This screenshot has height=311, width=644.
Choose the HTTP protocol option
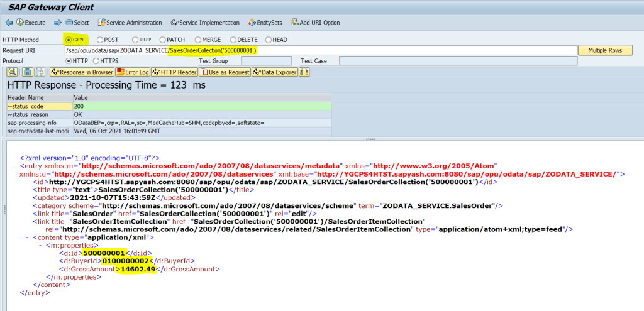click(x=69, y=61)
